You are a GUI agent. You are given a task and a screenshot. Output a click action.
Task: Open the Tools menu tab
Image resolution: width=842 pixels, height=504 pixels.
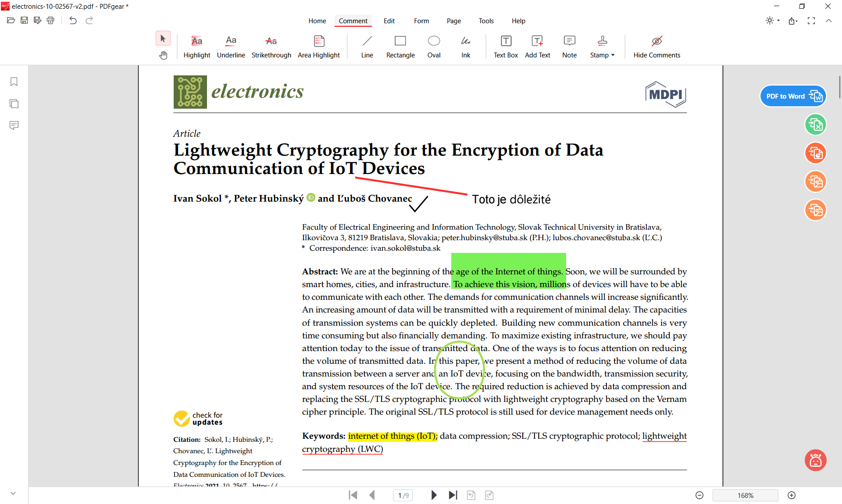click(486, 21)
